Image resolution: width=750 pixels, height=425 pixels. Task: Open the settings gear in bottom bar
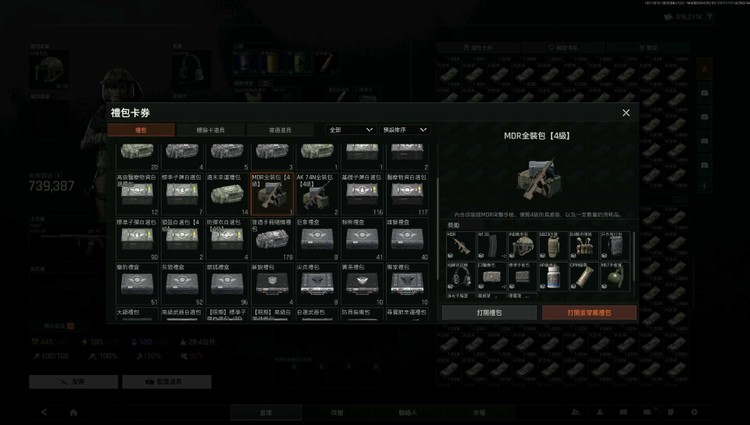coord(694,412)
